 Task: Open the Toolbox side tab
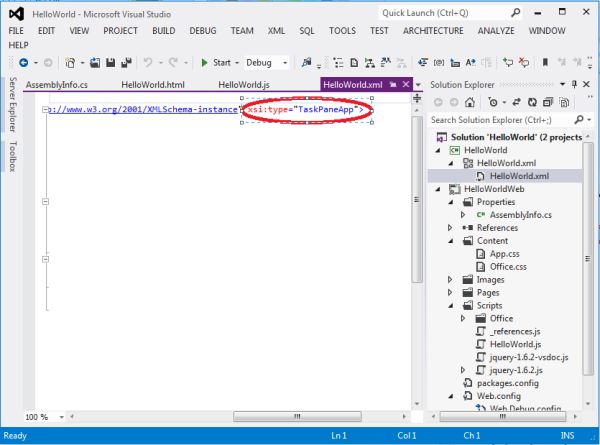[13, 156]
